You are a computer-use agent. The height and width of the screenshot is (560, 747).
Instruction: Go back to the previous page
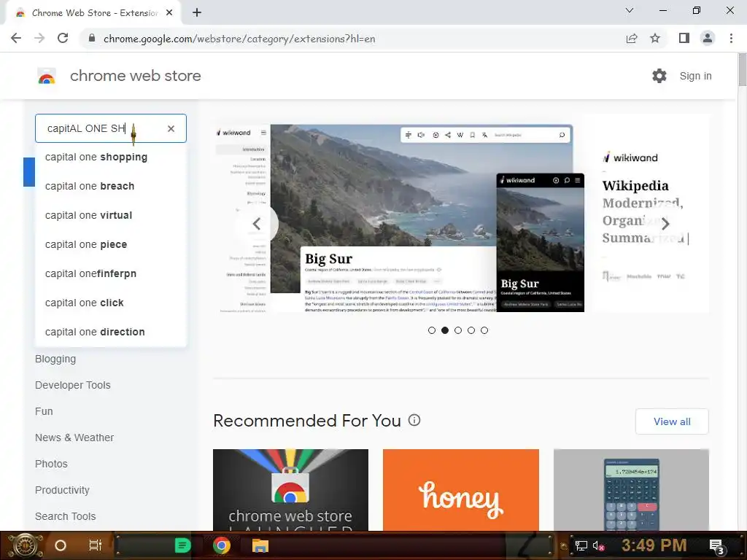[x=16, y=38]
